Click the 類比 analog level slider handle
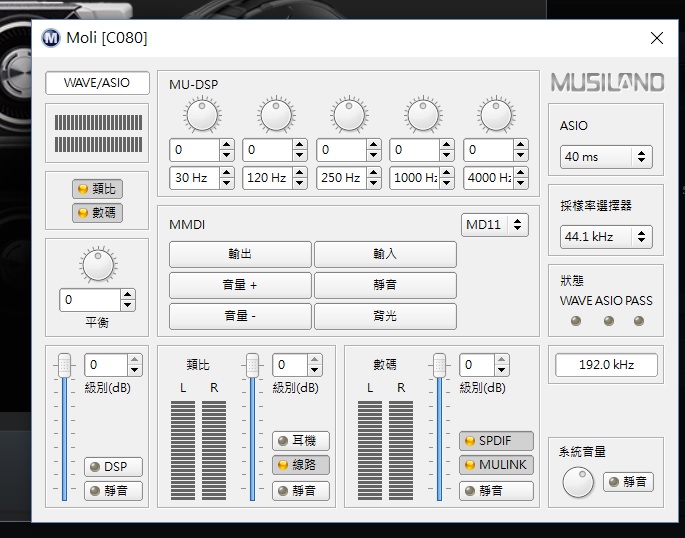Image resolution: width=685 pixels, height=538 pixels. click(253, 366)
